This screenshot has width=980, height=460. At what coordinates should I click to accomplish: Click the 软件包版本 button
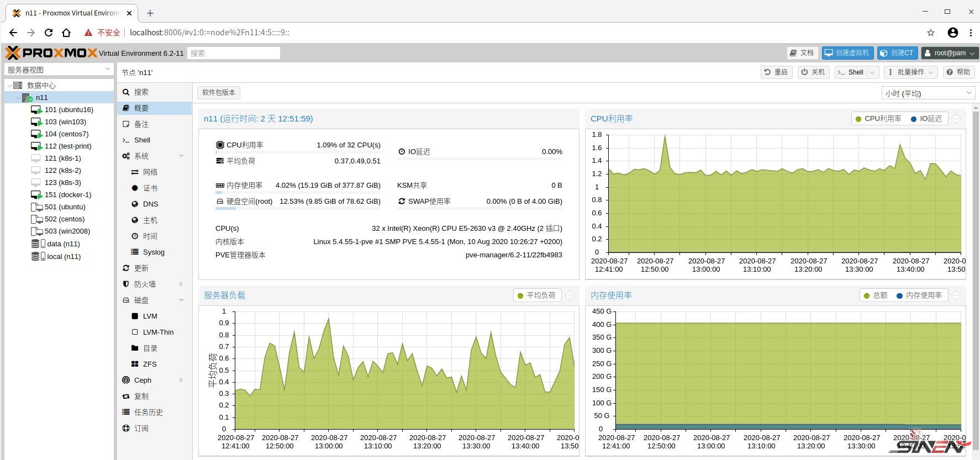coord(219,93)
